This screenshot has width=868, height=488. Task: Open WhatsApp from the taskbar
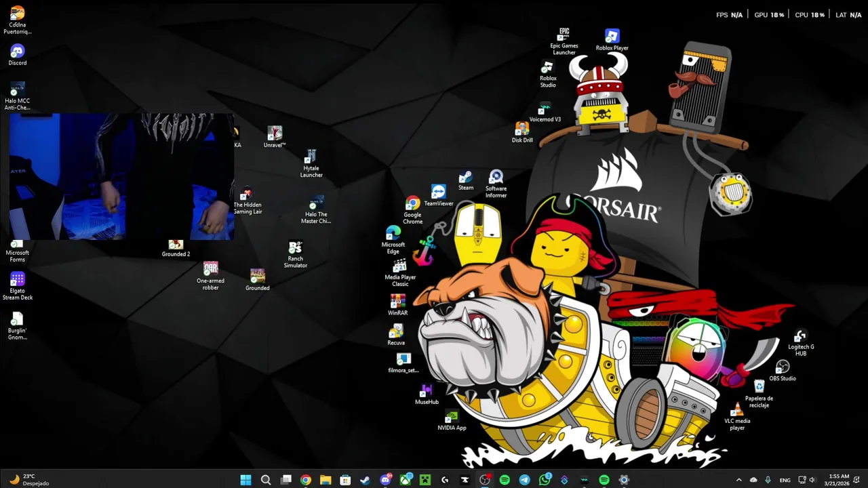pos(545,480)
